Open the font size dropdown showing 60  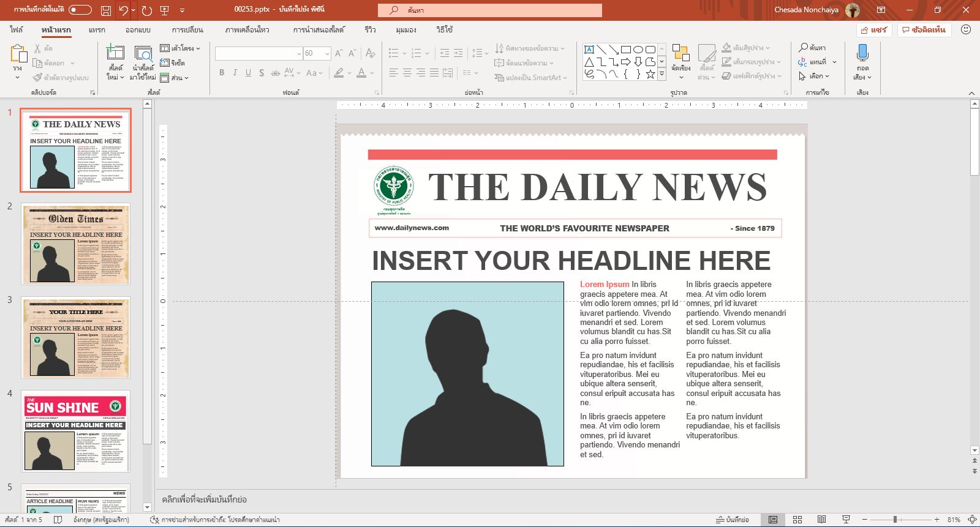tap(328, 54)
